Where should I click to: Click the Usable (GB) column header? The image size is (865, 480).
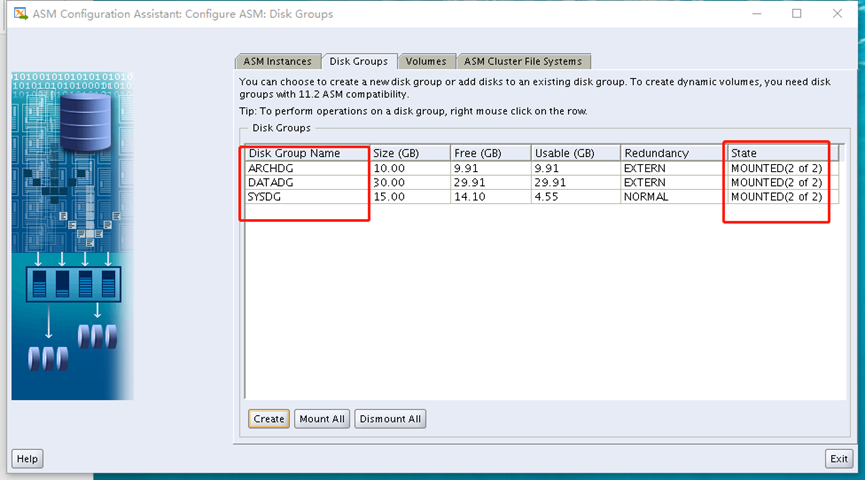click(576, 153)
